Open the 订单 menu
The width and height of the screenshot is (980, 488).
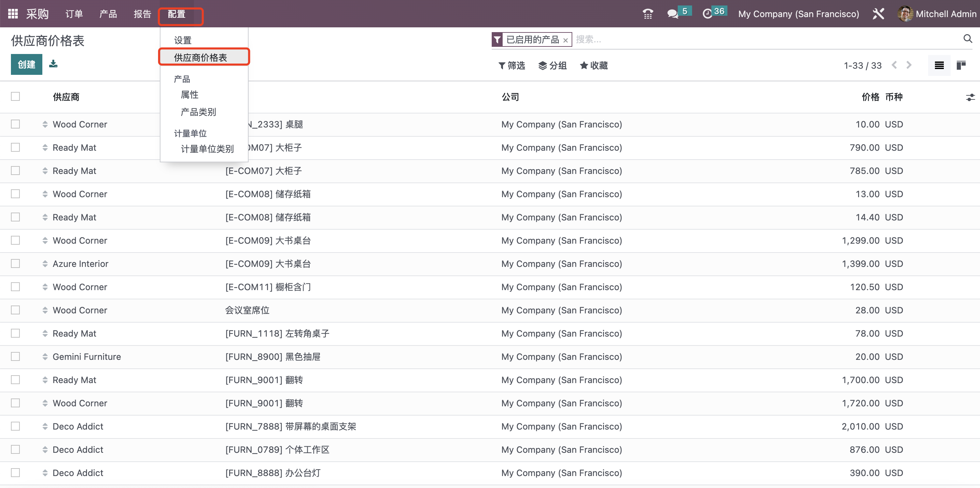(x=74, y=14)
